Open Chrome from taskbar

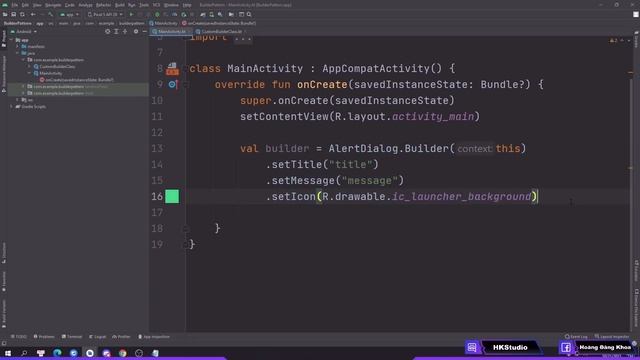122,353
